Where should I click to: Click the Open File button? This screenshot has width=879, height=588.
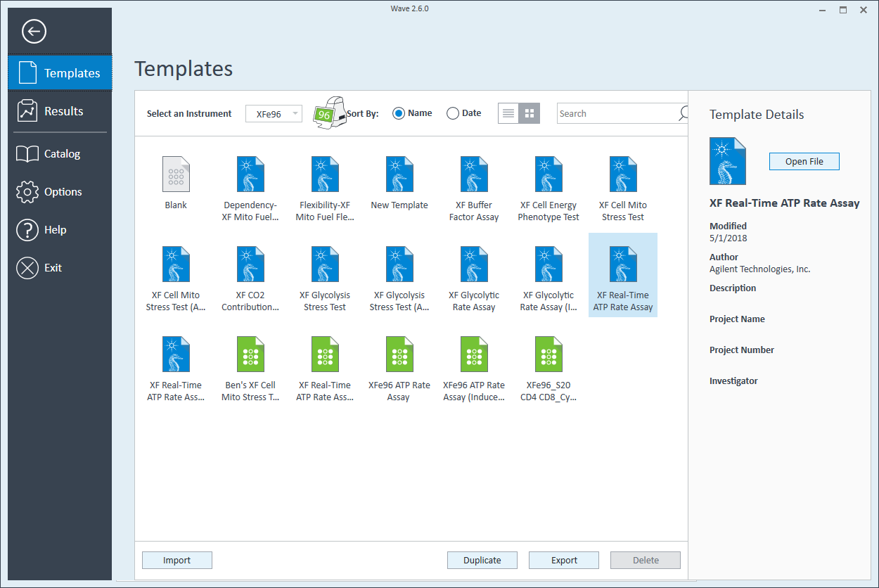click(804, 161)
